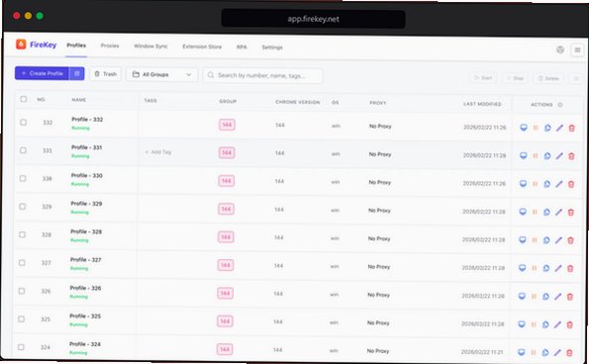The image size is (589, 364).
Task: Clone Profile - 330 with copy icon
Action: (546, 184)
